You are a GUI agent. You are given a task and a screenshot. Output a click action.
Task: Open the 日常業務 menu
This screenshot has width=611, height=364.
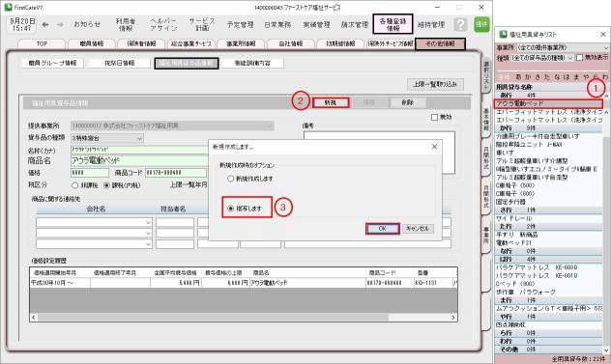277,24
